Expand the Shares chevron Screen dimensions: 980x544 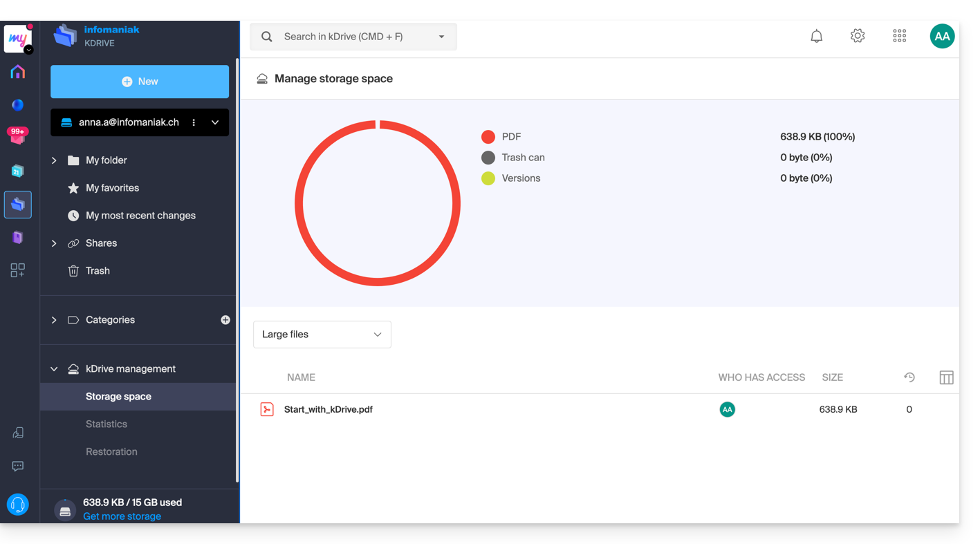pyautogui.click(x=54, y=243)
